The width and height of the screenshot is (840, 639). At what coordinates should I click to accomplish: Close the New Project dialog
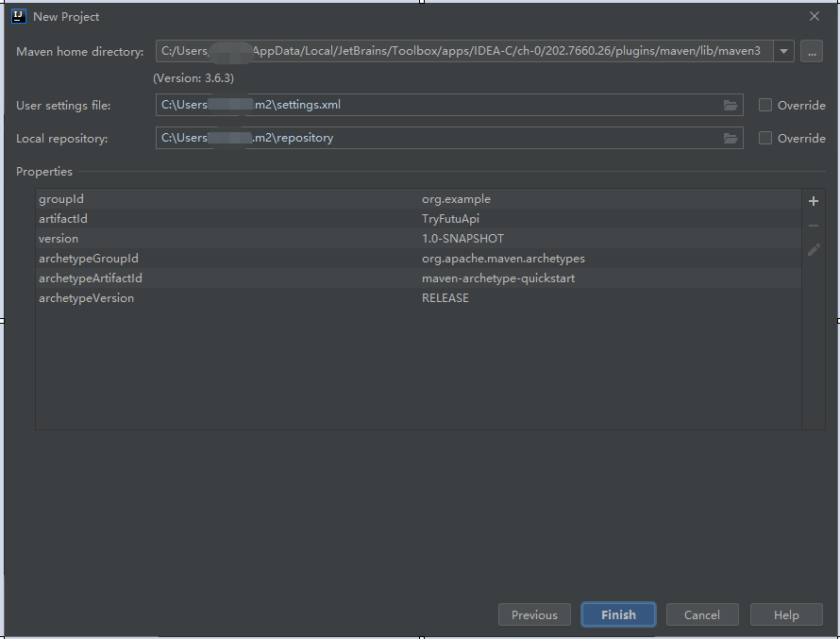coord(815,16)
